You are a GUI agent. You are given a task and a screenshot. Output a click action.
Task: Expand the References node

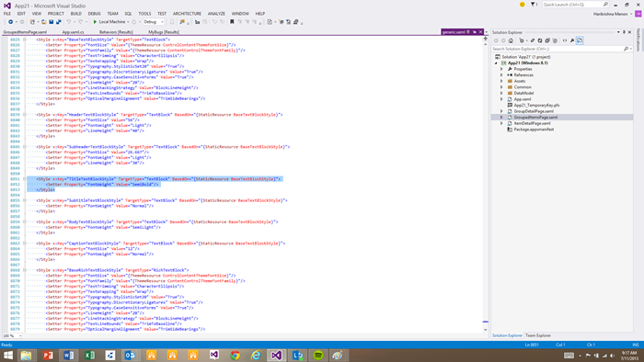click(501, 75)
